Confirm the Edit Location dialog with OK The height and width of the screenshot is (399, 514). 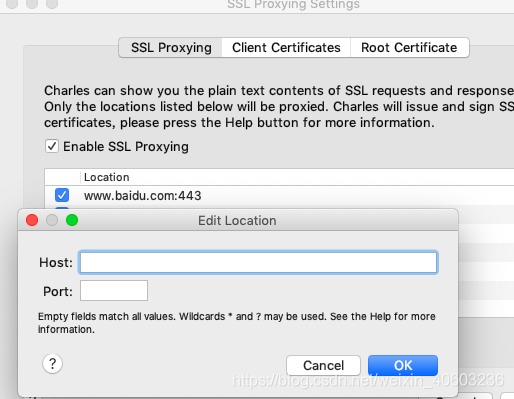click(403, 365)
